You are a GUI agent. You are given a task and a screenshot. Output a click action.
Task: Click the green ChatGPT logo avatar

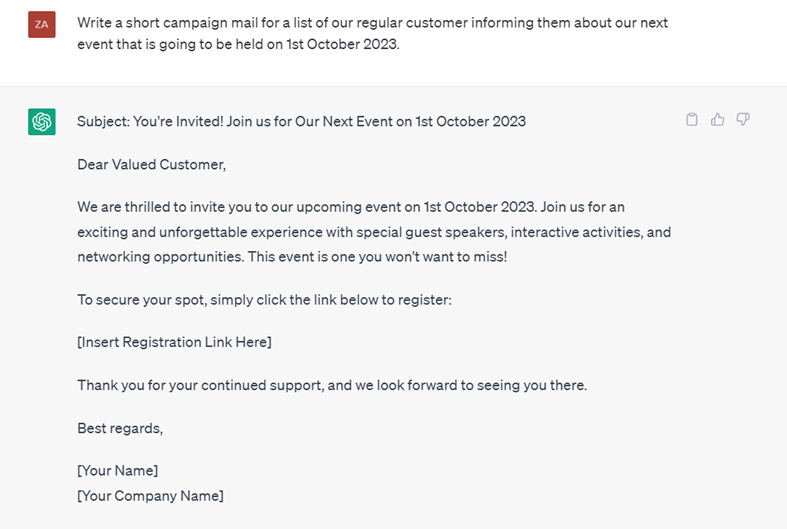coord(42,122)
